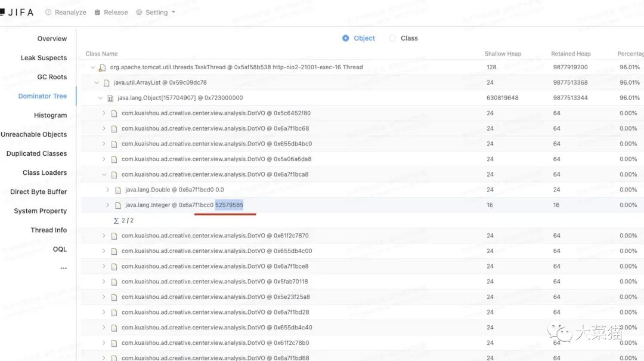
Task: Click retained heap 9877513368 of ArrayList
Action: (570, 83)
